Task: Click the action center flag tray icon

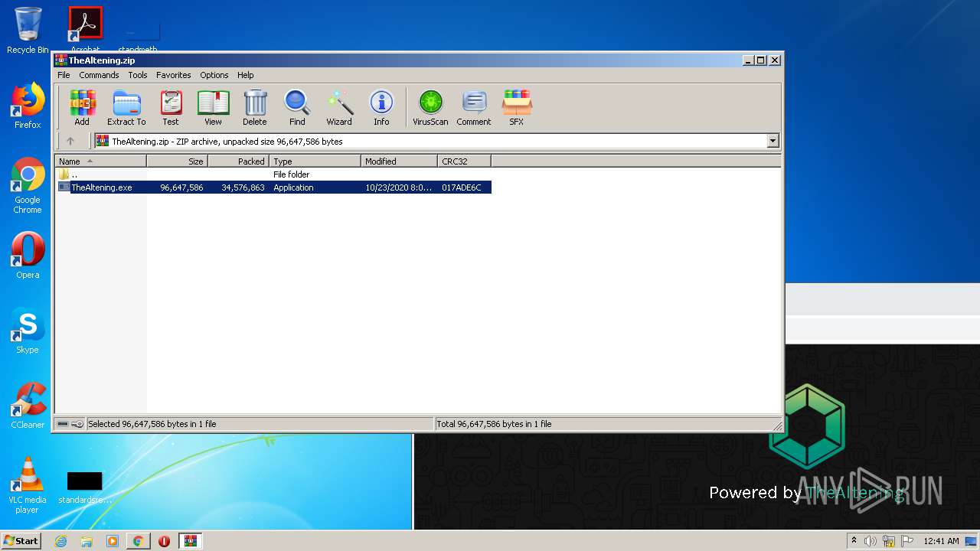Action: tap(907, 541)
